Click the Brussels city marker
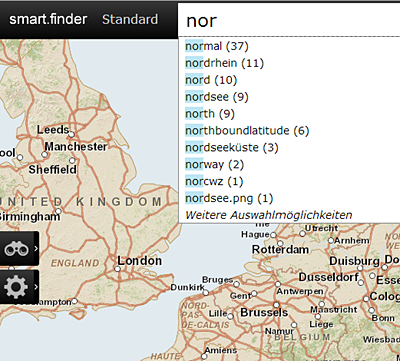The image size is (400, 361). click(276, 305)
